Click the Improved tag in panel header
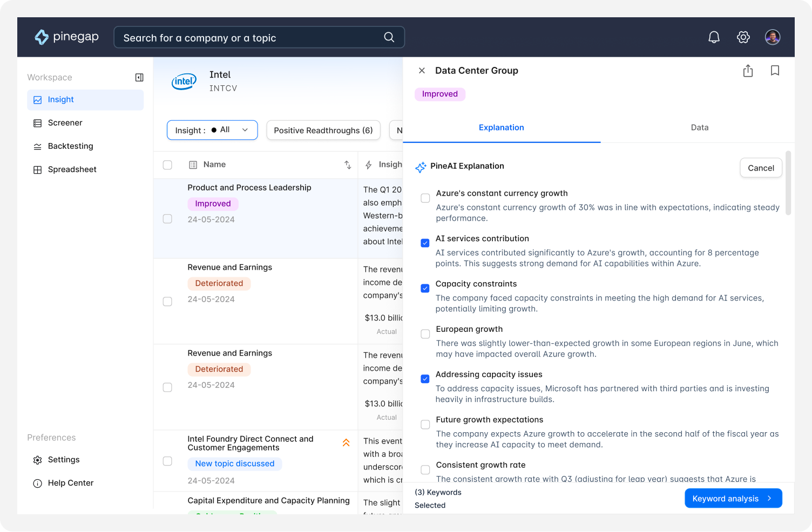This screenshot has width=812, height=532. (440, 94)
